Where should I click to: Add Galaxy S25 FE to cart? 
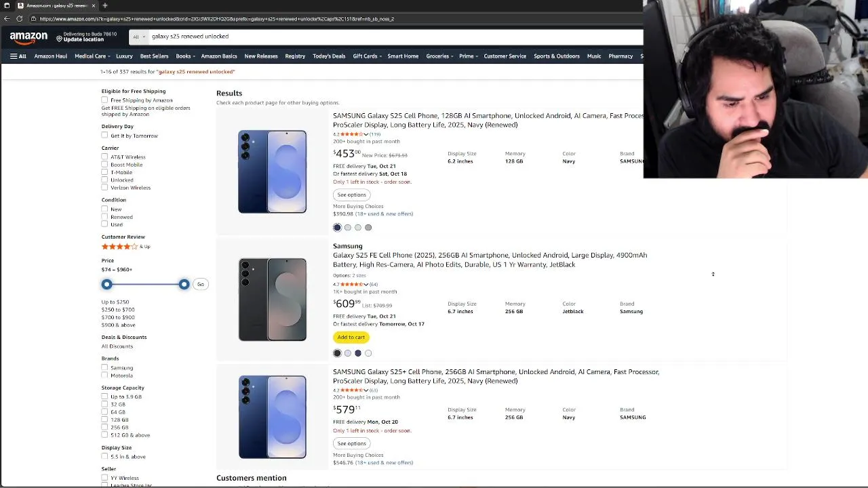(x=351, y=338)
